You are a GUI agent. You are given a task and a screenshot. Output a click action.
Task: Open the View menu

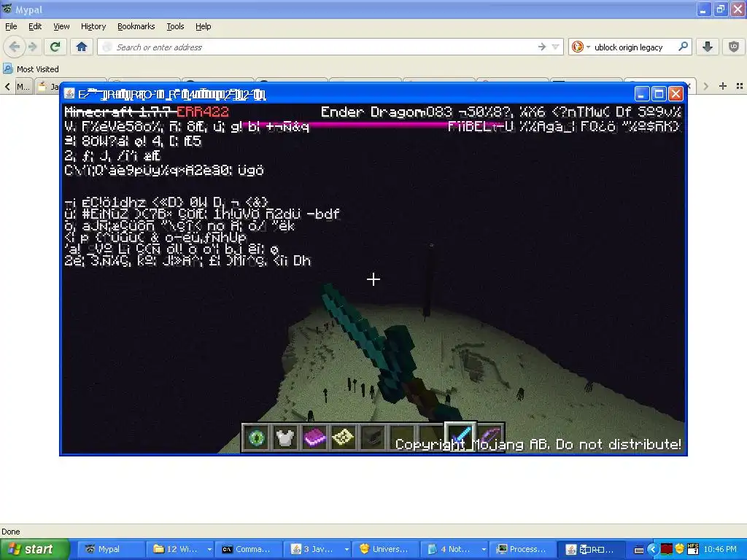[61, 26]
